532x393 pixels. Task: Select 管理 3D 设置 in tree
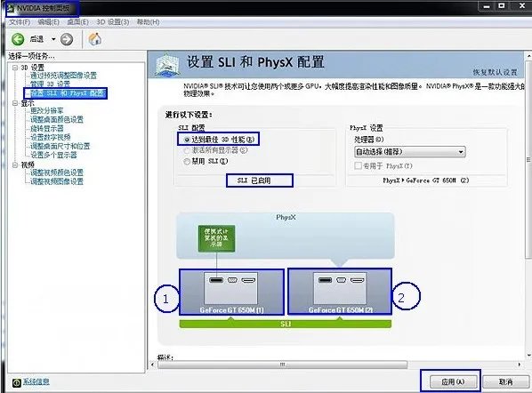(50, 84)
